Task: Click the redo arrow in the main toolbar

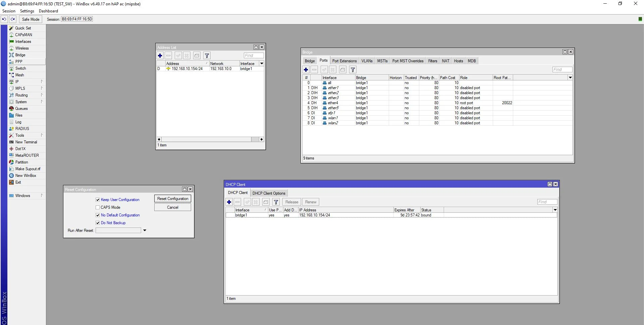Action: pyautogui.click(x=12, y=19)
